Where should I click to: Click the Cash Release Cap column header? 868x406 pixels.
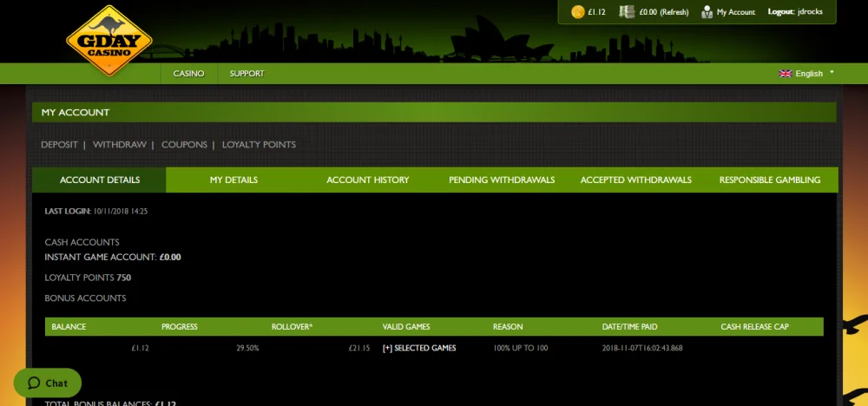click(x=754, y=327)
